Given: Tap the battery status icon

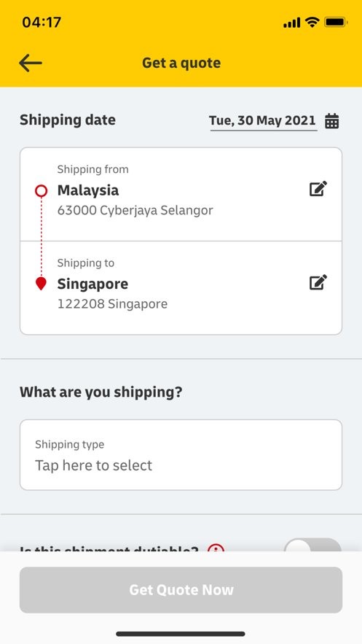Looking at the screenshot, I should point(337,23).
